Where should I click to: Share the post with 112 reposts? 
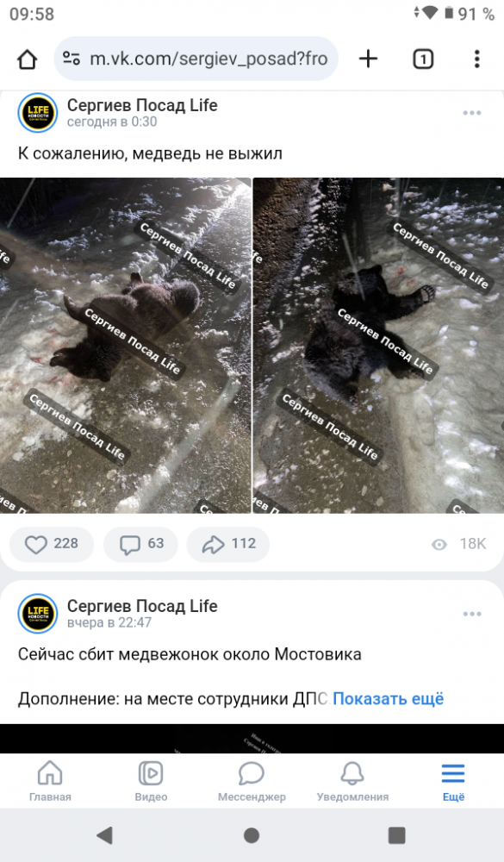click(228, 544)
